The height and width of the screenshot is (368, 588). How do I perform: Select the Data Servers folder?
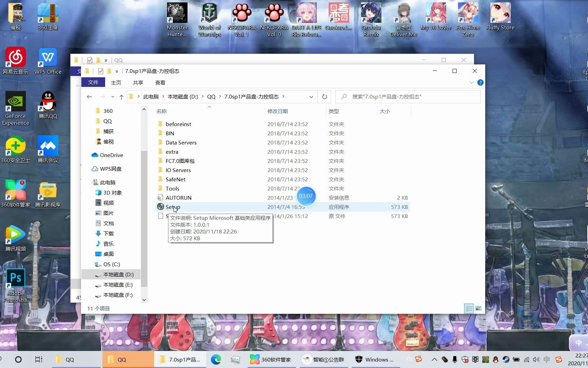282,142
